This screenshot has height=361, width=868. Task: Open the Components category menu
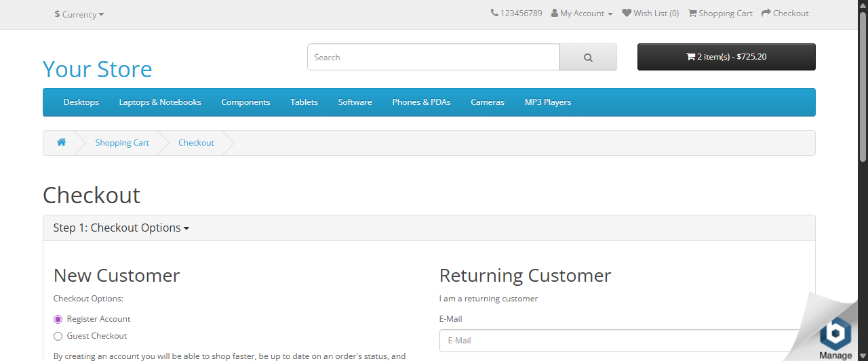(x=245, y=102)
